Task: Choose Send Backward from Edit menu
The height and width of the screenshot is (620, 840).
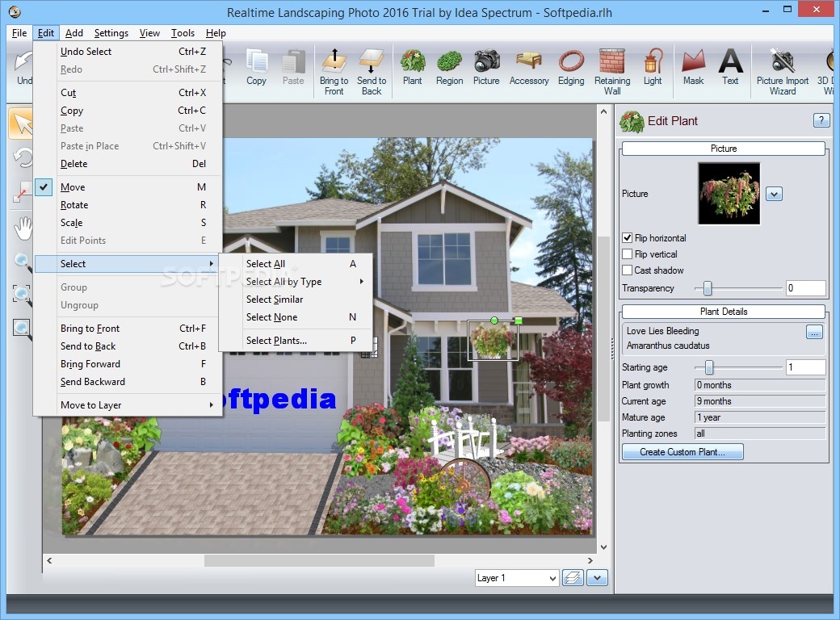Action: [x=128, y=382]
